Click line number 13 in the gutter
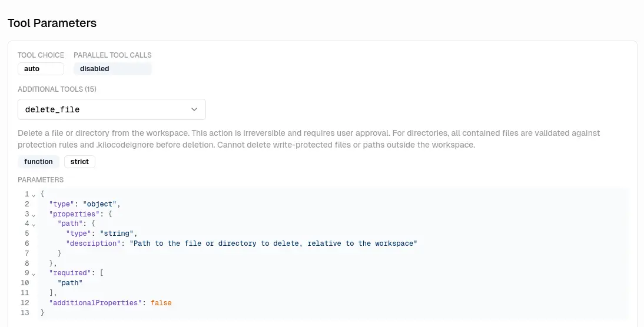 (x=24, y=313)
